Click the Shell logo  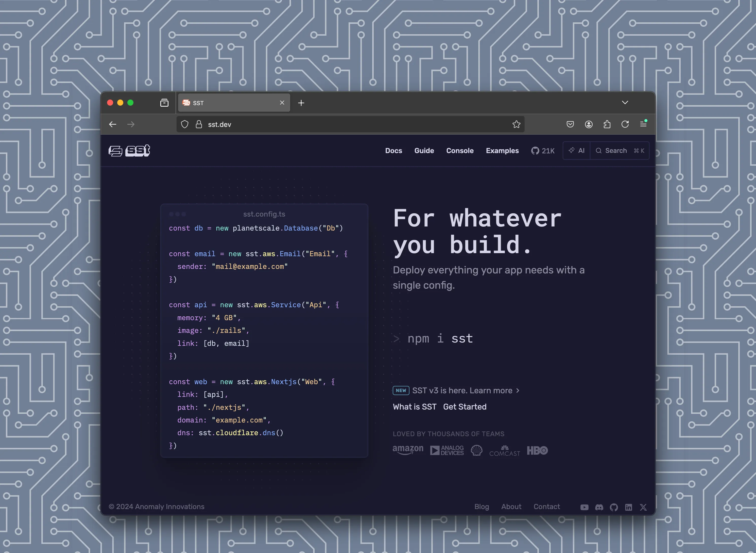coord(476,450)
